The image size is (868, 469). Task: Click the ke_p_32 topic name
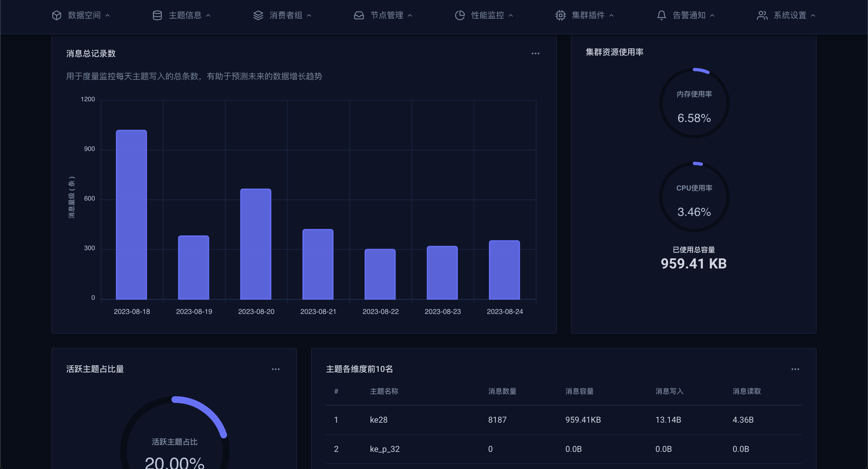[384, 449]
